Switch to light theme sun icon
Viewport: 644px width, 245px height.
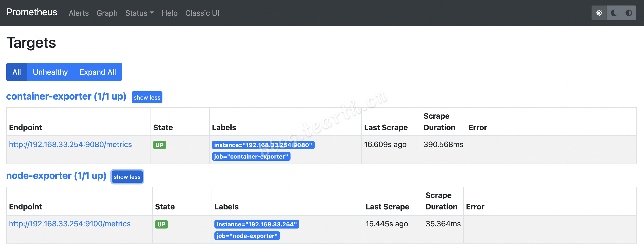[x=599, y=13]
